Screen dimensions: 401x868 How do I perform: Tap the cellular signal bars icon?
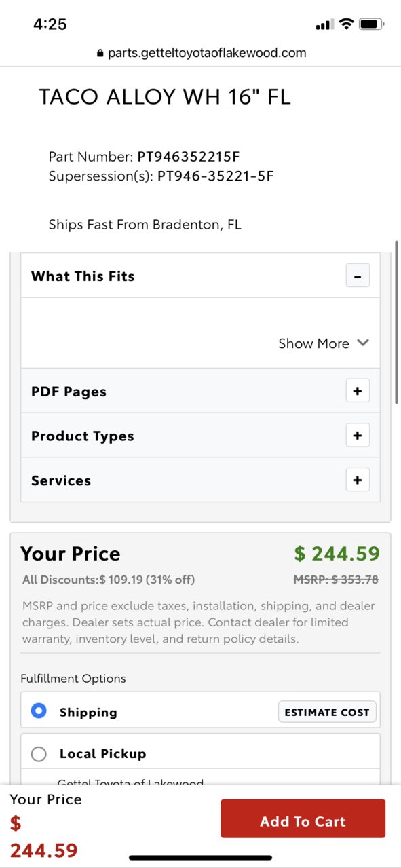(324, 25)
